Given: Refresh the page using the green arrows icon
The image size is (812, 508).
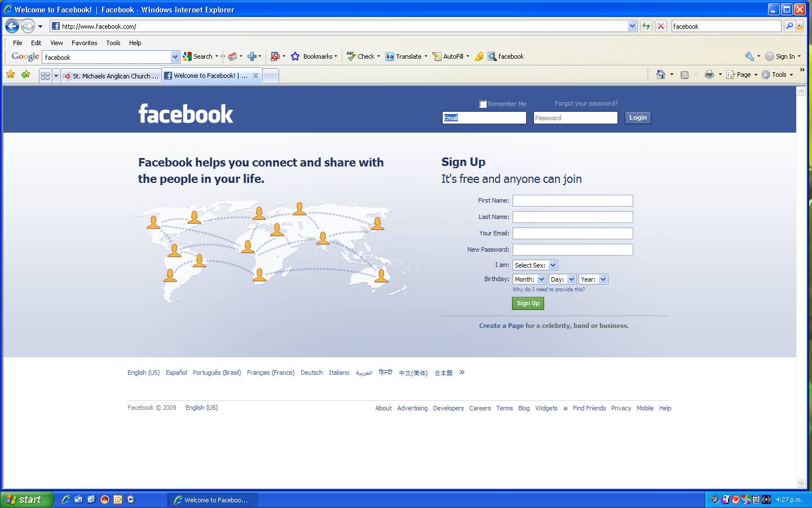Looking at the screenshot, I should (646, 26).
